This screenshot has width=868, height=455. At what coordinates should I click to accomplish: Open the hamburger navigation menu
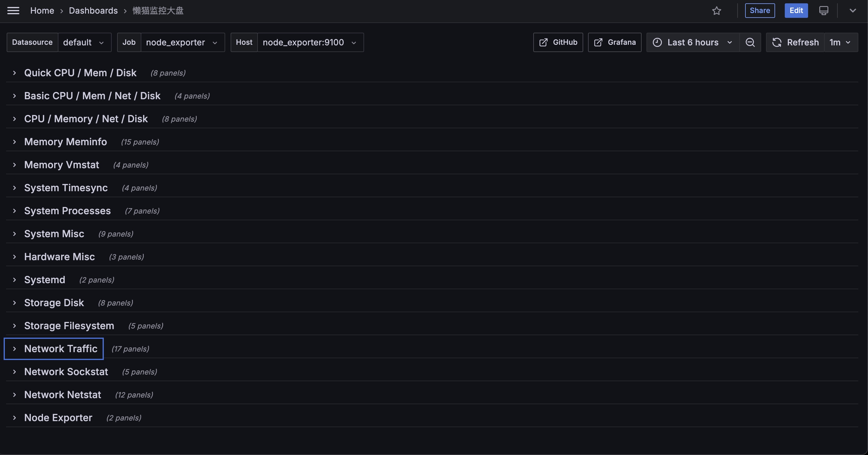[x=13, y=11]
